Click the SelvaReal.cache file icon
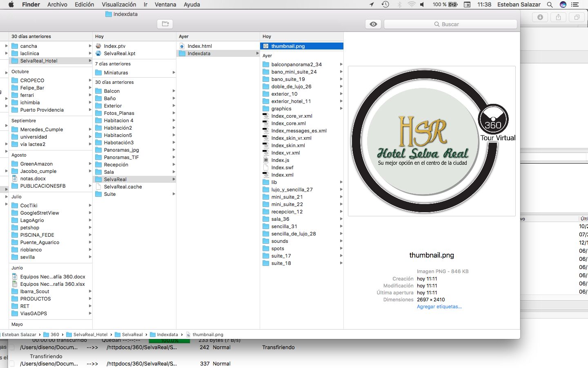Screen dimensions: 588x368 pyautogui.click(x=98, y=187)
